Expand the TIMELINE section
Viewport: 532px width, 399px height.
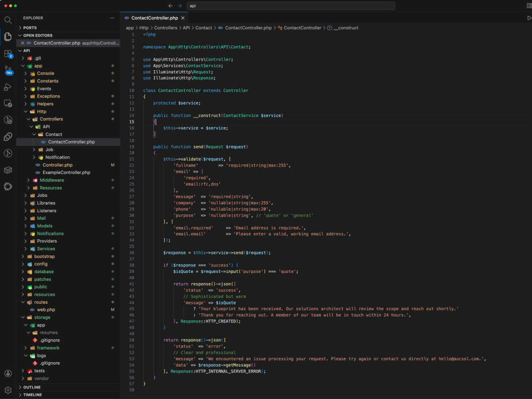(x=68, y=395)
